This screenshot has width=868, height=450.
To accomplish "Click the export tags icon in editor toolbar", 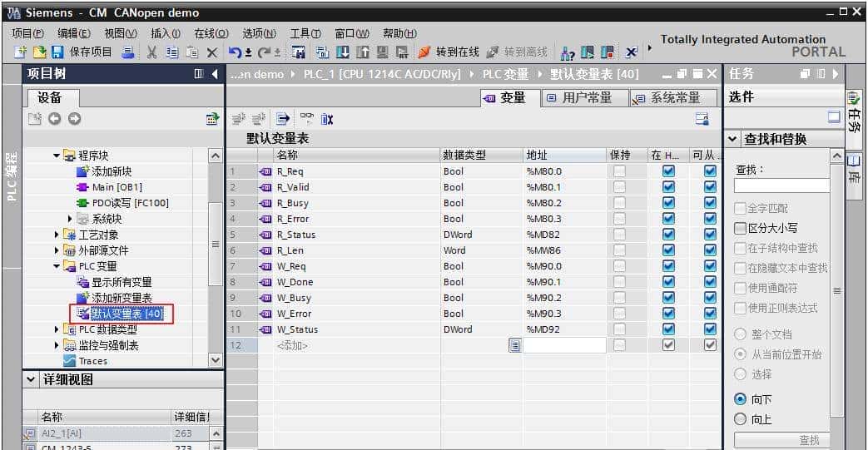I will 283,118.
